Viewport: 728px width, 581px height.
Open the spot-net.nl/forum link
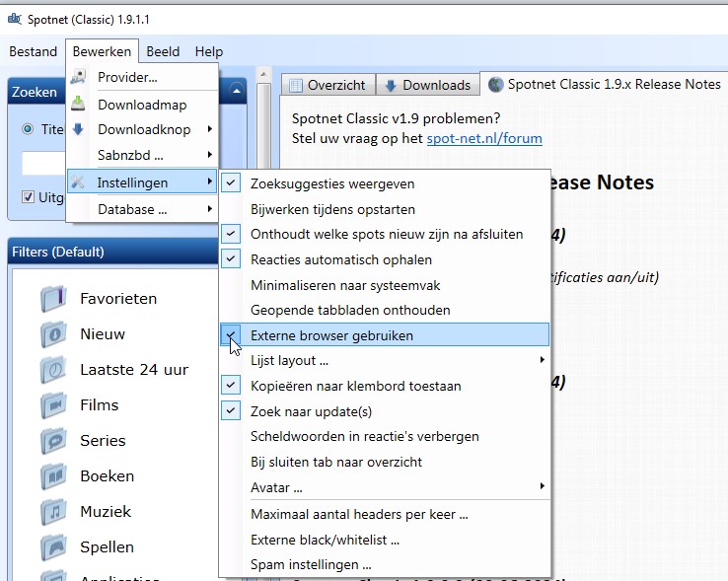[484, 138]
